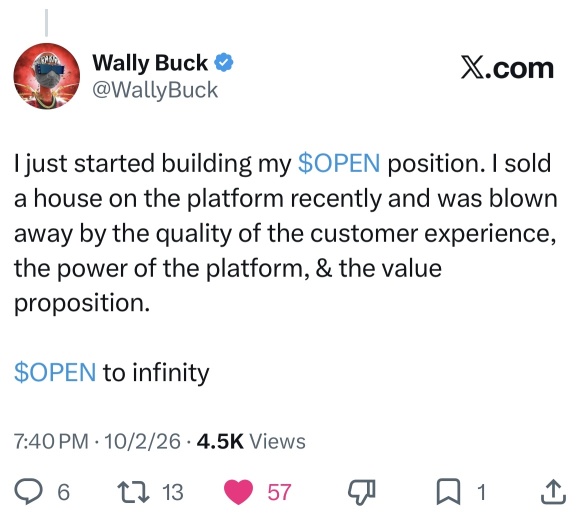Click the thumbs-down dislike icon
The height and width of the screenshot is (522, 585).
point(361,492)
